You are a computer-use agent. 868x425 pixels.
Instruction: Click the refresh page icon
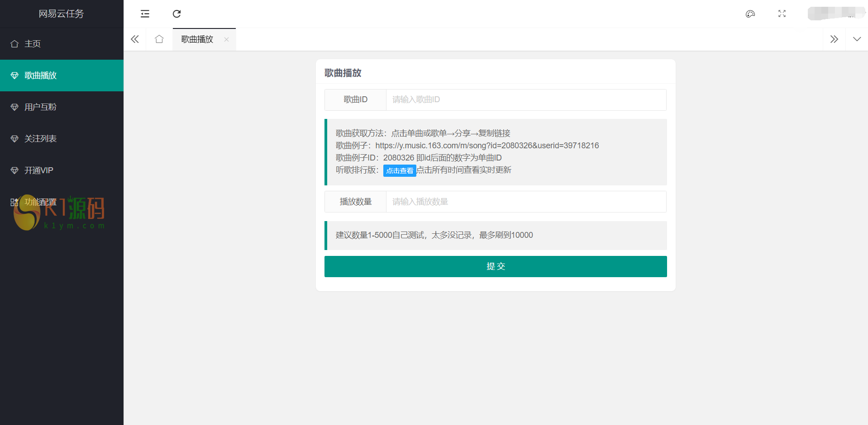point(177,14)
